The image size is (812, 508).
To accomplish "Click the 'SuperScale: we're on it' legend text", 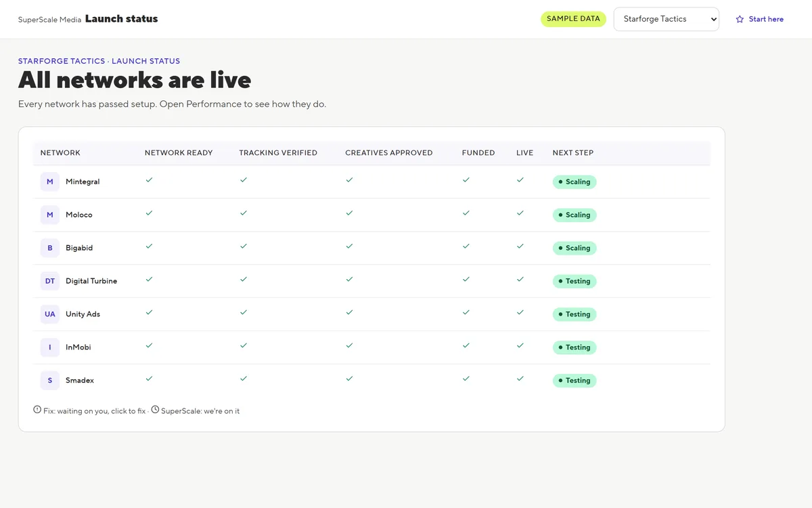I will point(200,411).
